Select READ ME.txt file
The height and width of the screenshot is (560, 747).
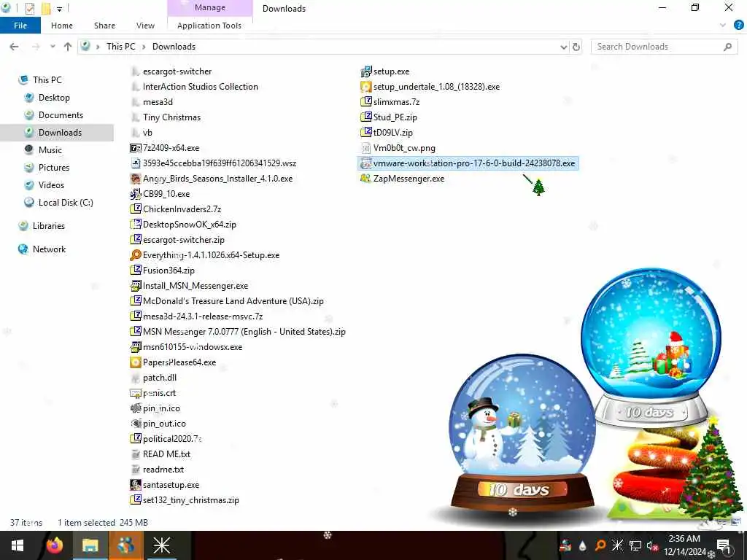(166, 454)
